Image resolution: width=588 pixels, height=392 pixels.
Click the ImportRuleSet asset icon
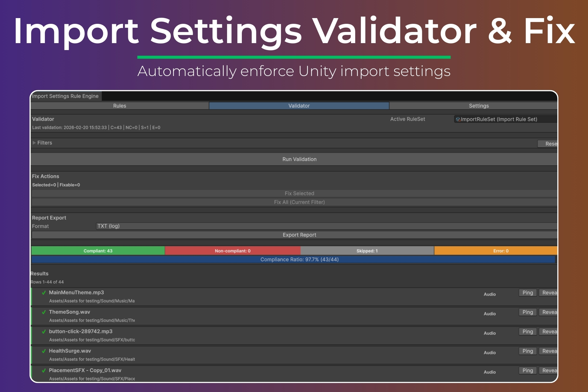(458, 119)
